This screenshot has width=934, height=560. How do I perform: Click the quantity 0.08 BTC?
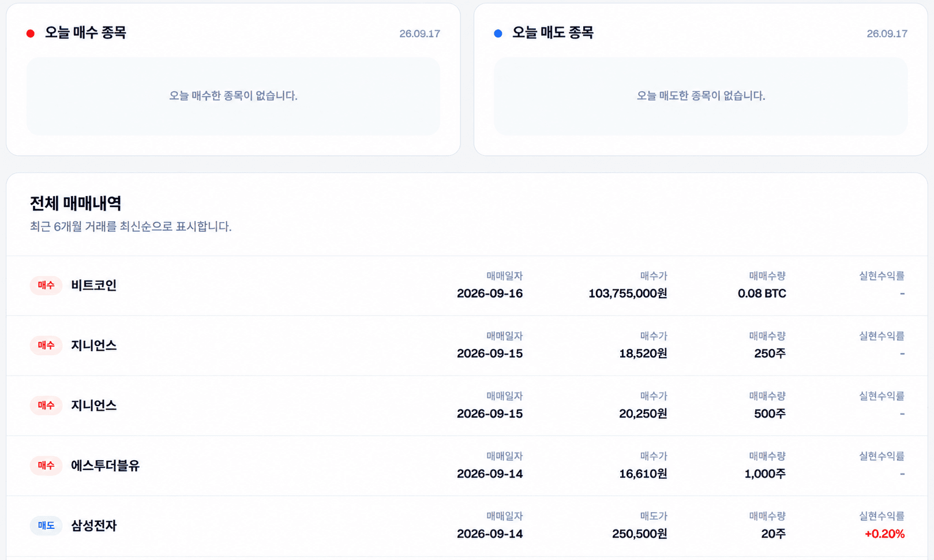click(x=762, y=294)
